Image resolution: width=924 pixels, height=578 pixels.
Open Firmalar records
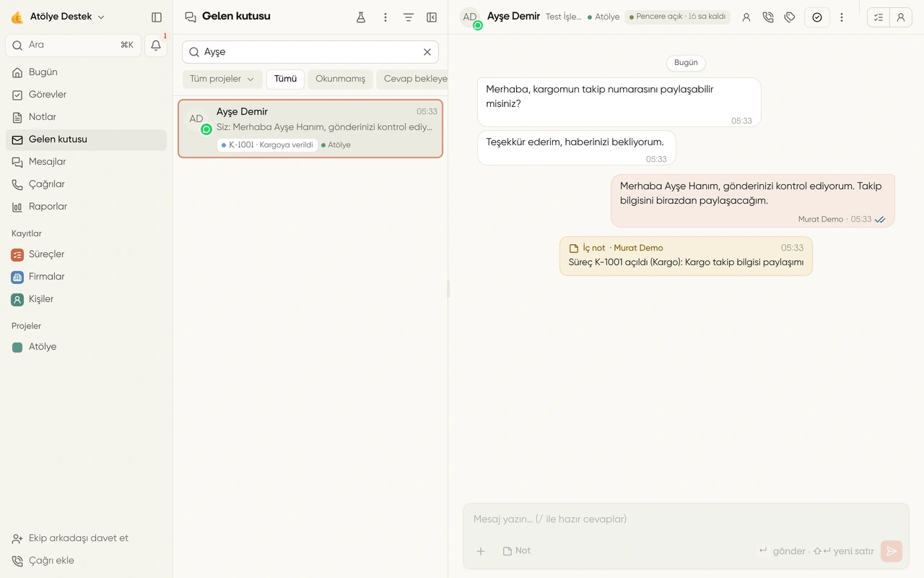tap(86, 277)
